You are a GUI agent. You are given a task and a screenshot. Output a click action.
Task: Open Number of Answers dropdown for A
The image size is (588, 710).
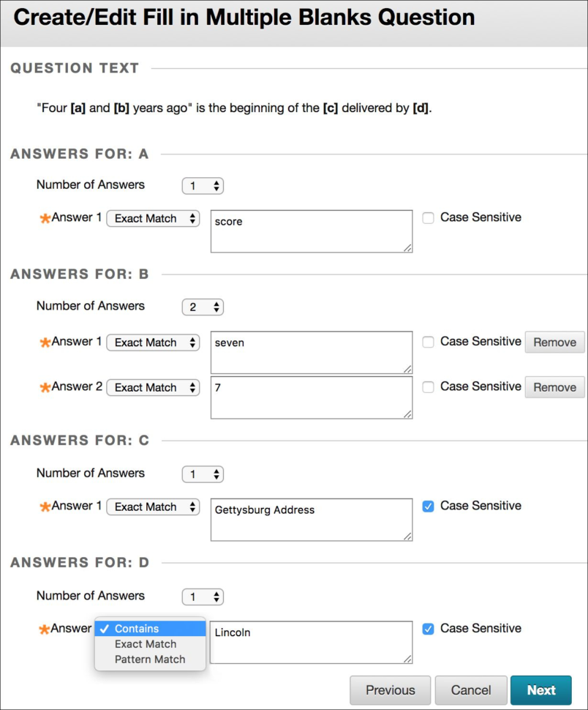(x=203, y=186)
